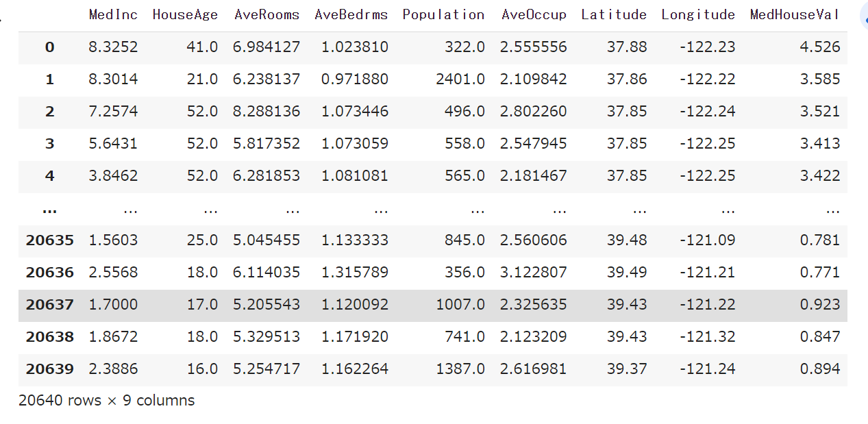Click MedHouseVal value 0.781
Image resolution: width=868 pixels, height=424 pixels.
[820, 240]
